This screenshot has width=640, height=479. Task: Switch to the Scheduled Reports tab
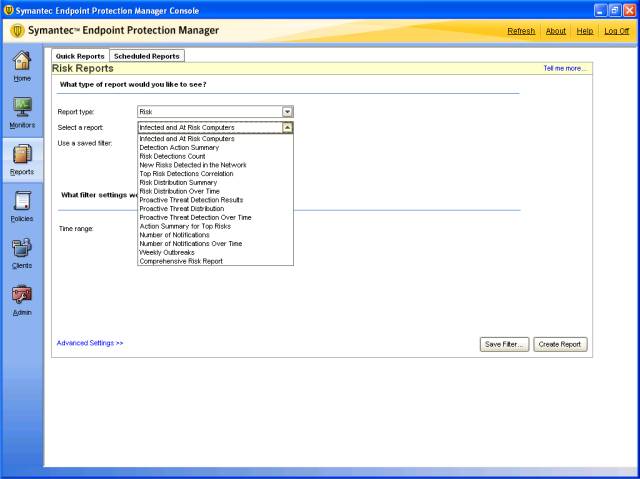(x=147, y=56)
